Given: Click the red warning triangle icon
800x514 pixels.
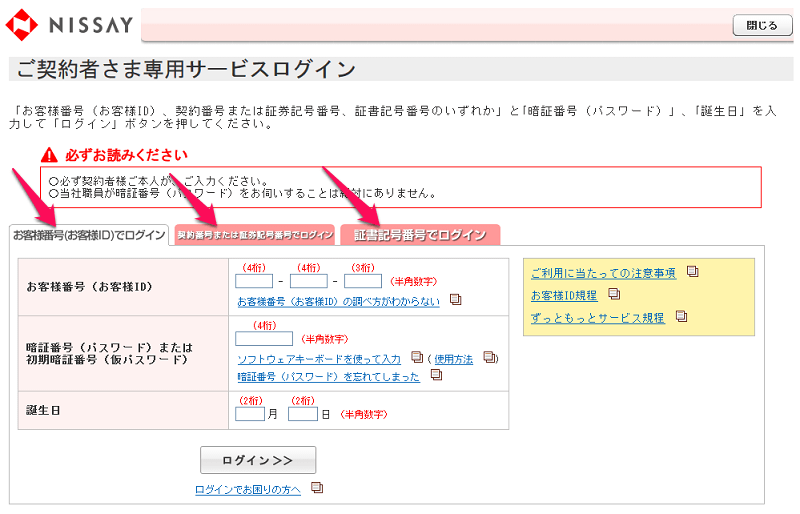Looking at the screenshot, I should click(49, 155).
